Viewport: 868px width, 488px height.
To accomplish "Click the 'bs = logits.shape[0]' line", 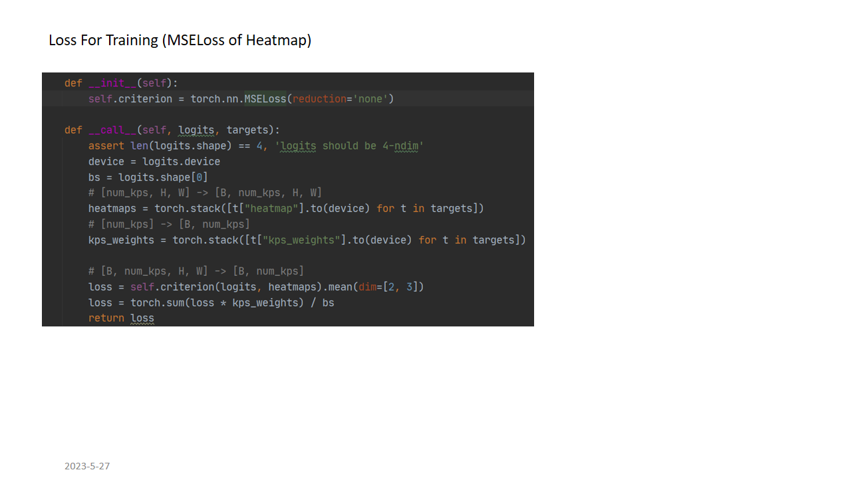I will pos(148,178).
